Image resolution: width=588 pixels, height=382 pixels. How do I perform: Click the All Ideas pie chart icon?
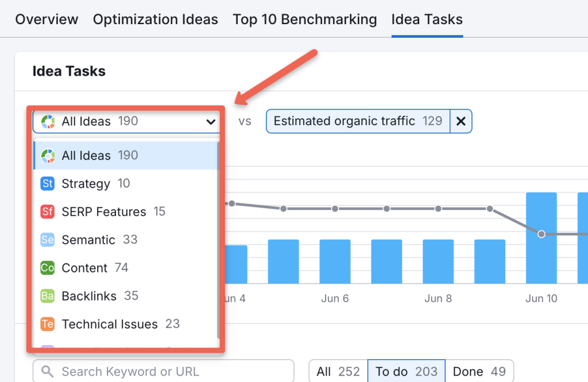48,155
